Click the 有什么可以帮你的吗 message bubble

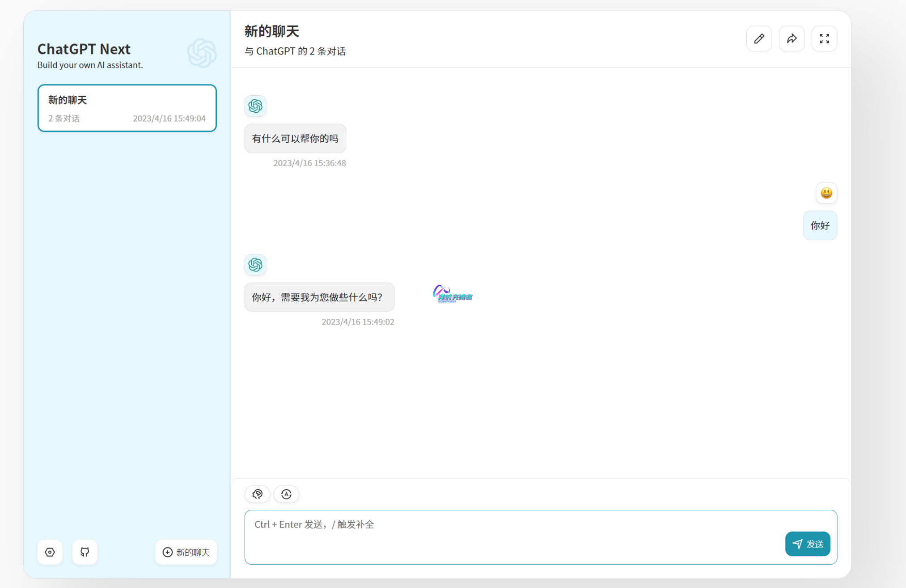(295, 139)
